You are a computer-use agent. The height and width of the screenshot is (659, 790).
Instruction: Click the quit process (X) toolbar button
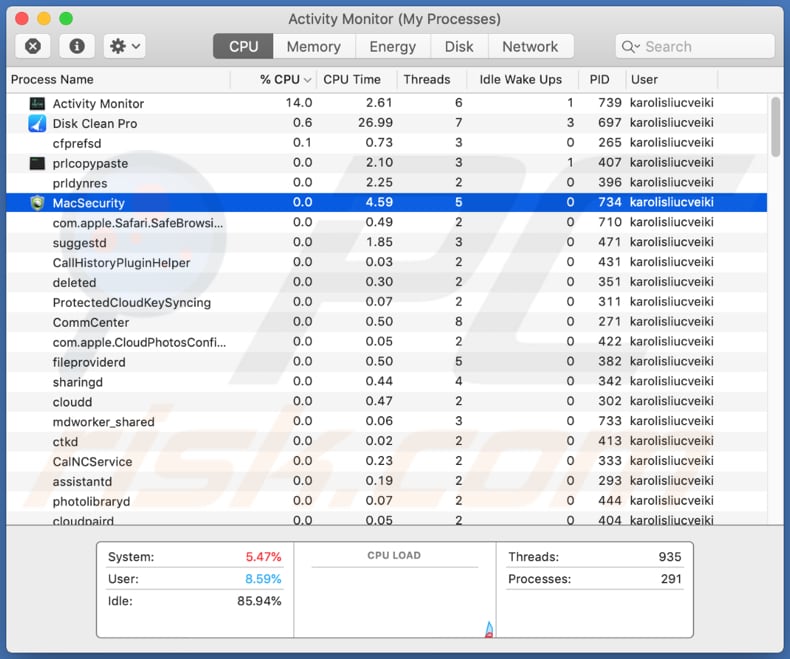click(33, 46)
